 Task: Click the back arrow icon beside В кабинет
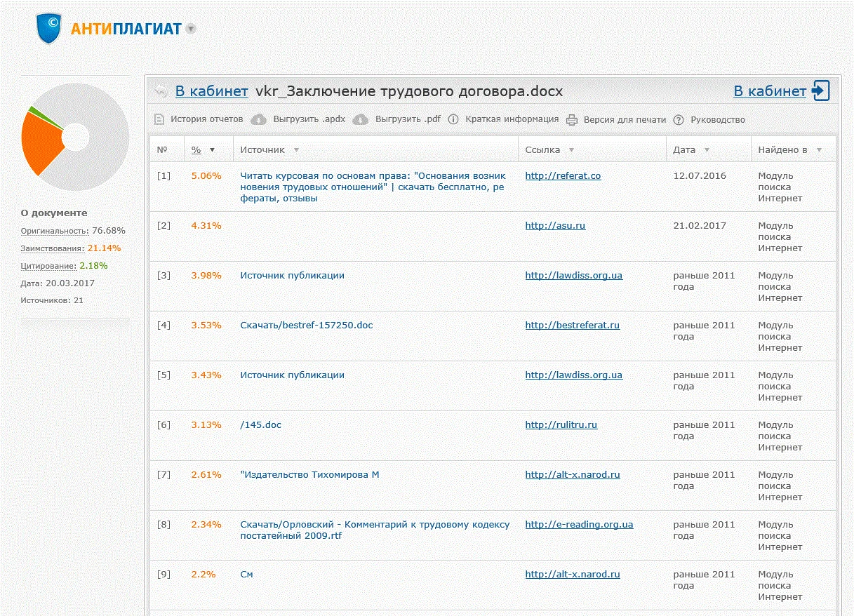click(161, 91)
